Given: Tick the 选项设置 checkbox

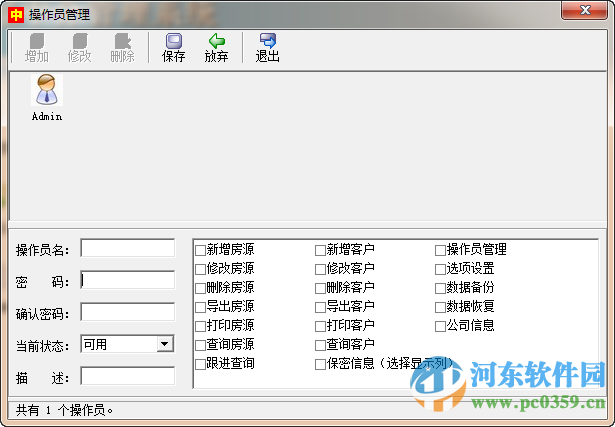Looking at the screenshot, I should coord(440,269).
